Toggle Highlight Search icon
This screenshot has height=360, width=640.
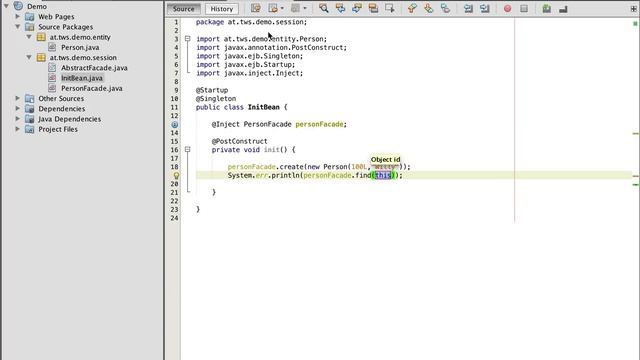click(x=373, y=8)
